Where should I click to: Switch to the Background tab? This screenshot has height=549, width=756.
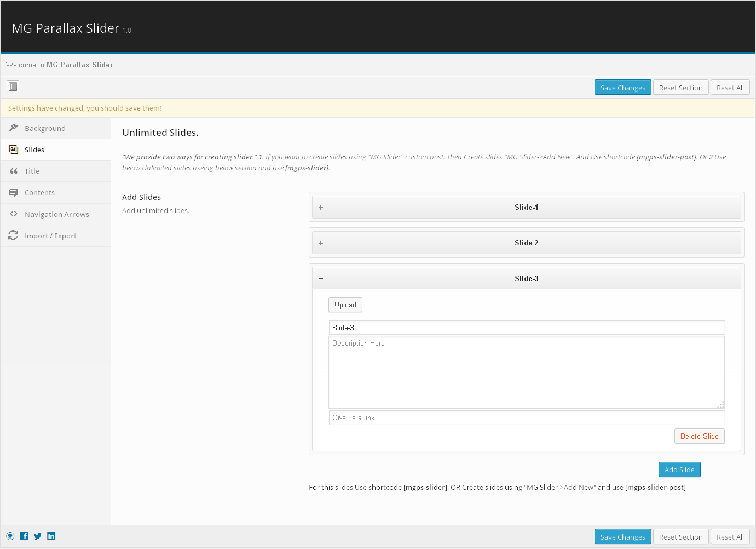click(x=45, y=128)
